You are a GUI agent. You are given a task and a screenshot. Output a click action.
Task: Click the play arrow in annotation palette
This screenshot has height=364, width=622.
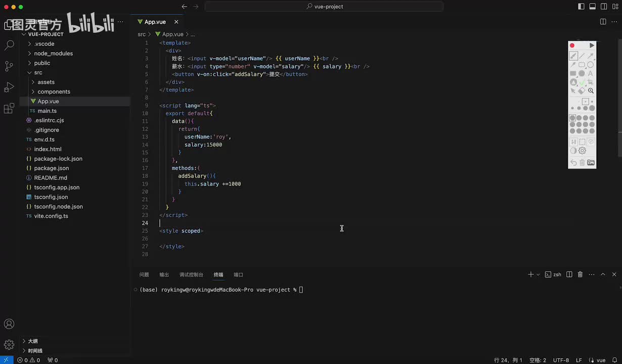(x=592, y=45)
